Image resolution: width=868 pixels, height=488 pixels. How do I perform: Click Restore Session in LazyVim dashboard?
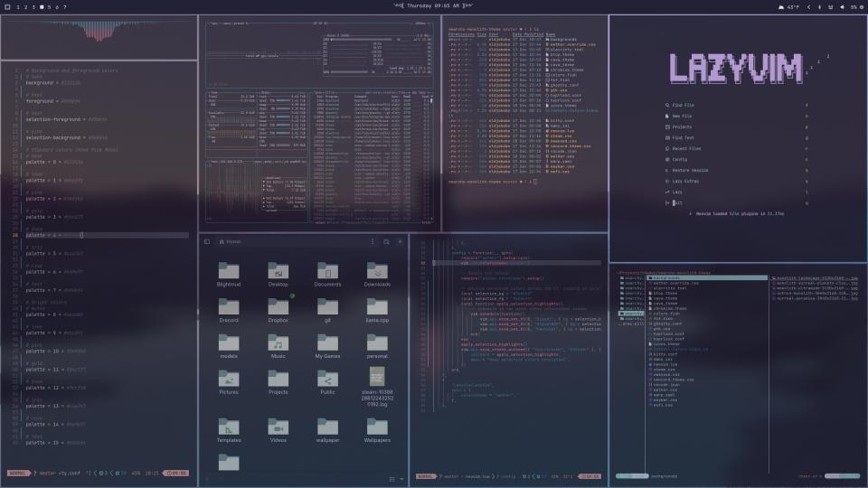click(x=689, y=170)
